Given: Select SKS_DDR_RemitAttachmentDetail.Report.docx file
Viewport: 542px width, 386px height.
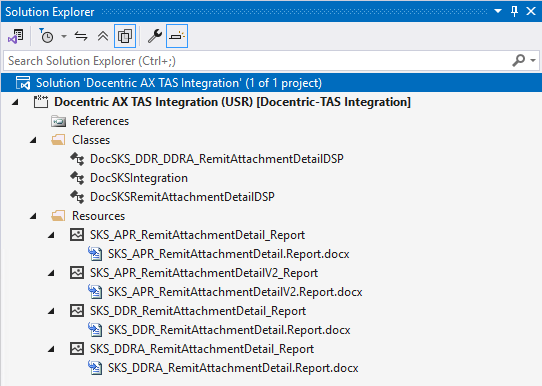Looking at the screenshot, I should (x=229, y=330).
